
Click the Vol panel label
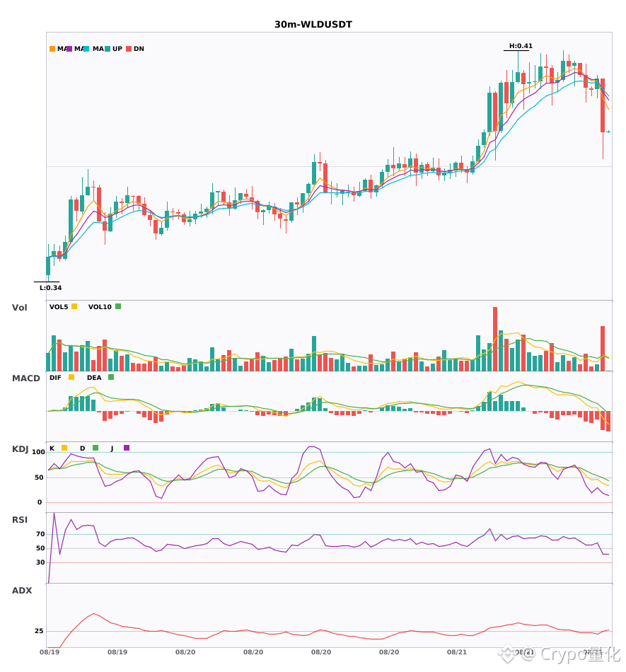pos(19,307)
